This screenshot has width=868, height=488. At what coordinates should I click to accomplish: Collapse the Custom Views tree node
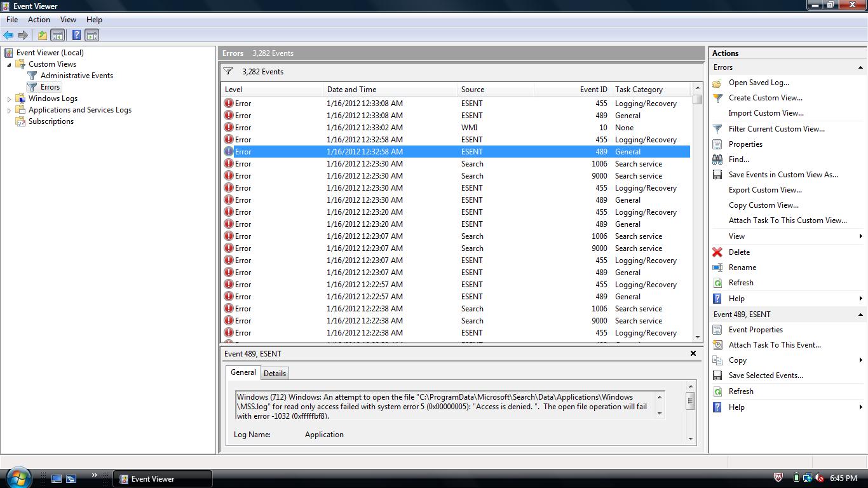point(9,64)
